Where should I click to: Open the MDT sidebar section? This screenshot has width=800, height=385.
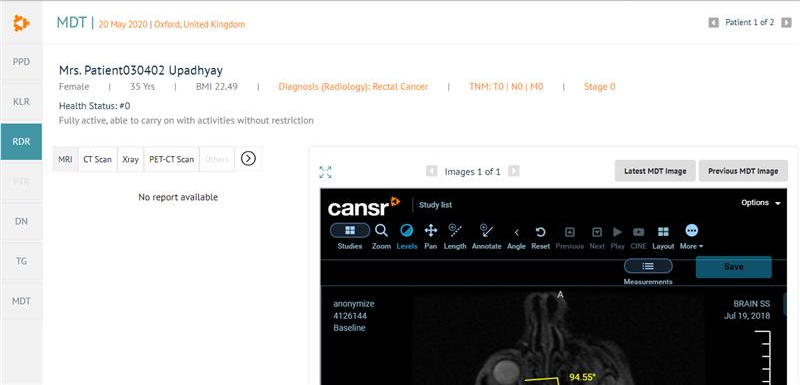click(x=21, y=301)
